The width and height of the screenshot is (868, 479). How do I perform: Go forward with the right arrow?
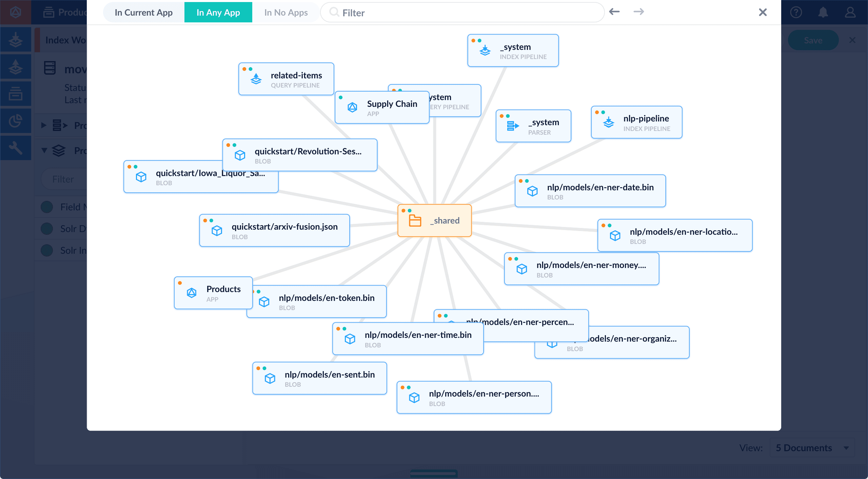[x=638, y=12]
